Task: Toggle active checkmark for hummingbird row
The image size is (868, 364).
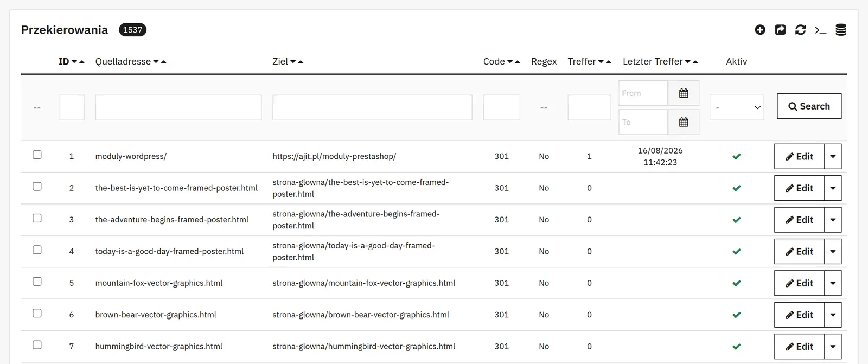Action: tap(737, 347)
